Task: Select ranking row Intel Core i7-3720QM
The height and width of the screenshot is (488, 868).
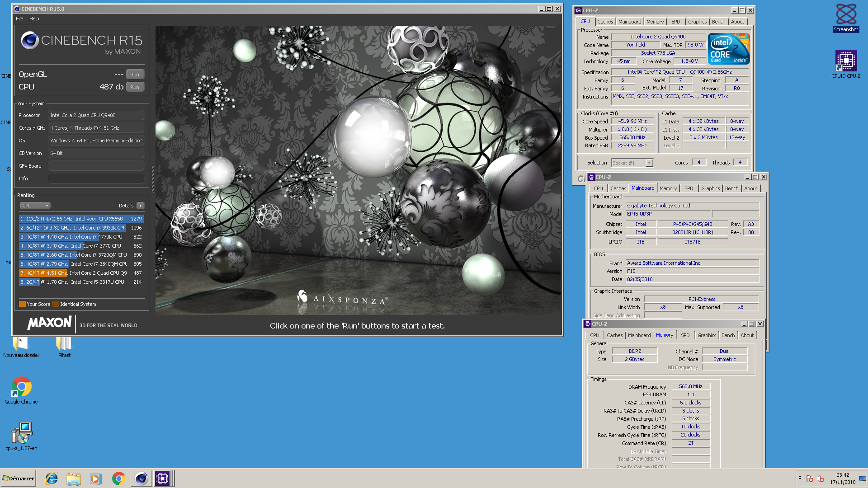Action: tap(81, 255)
